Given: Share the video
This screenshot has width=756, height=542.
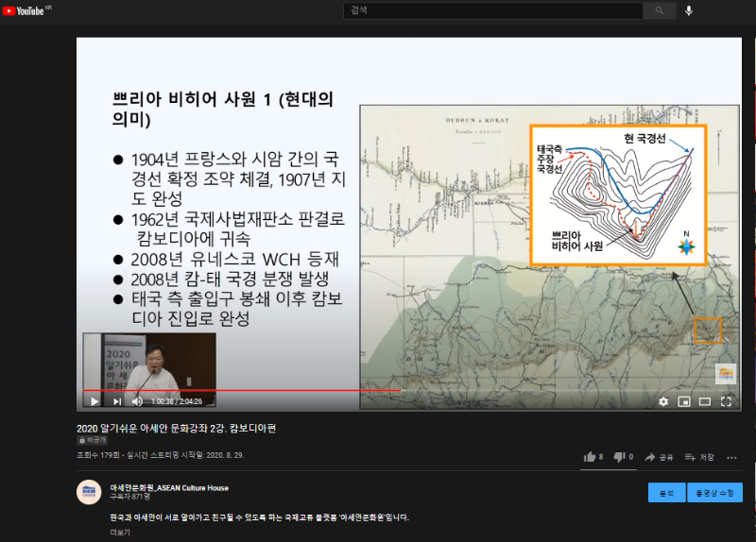Looking at the screenshot, I should click(x=659, y=457).
